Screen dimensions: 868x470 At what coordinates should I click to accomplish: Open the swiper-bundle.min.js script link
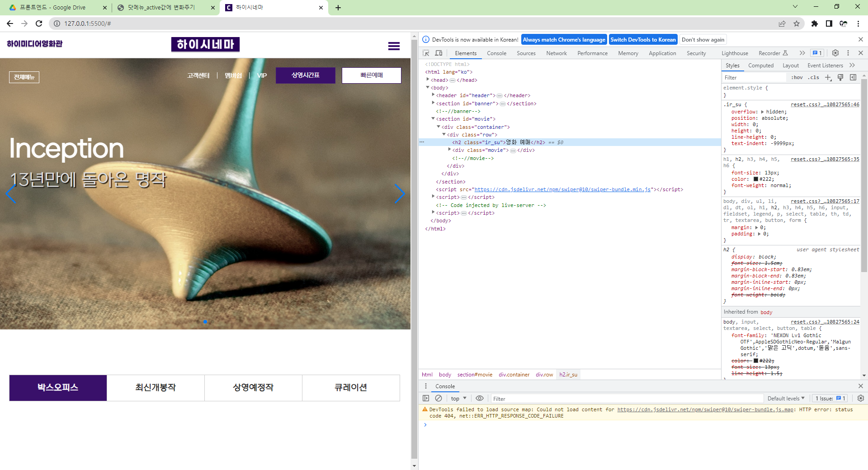(x=563, y=189)
